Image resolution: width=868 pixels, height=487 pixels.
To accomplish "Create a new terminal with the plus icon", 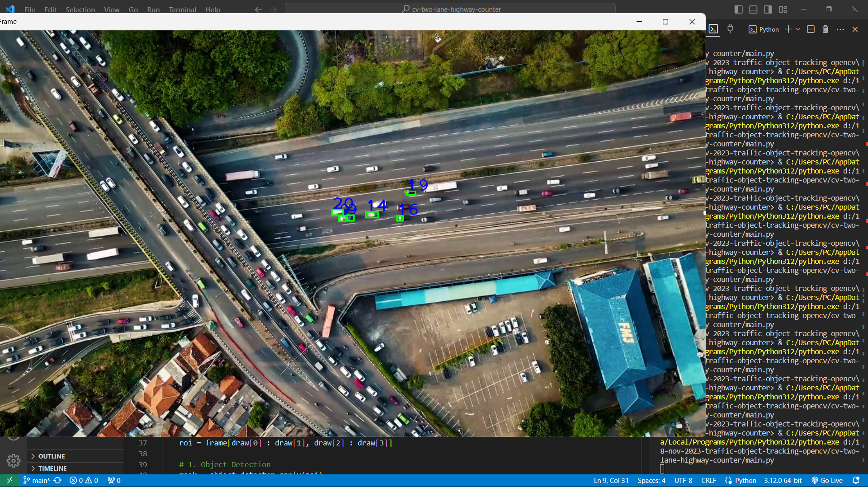I will tap(788, 29).
